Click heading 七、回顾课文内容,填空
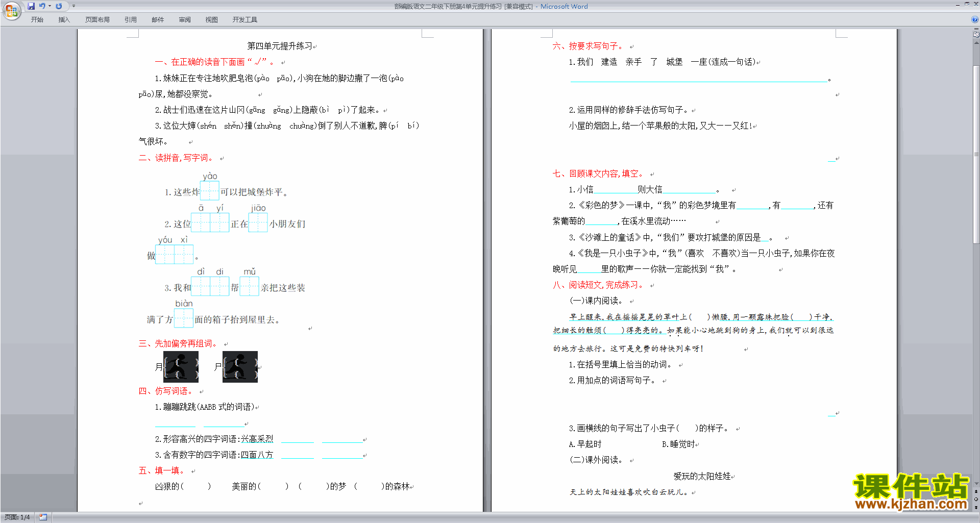 click(598, 173)
